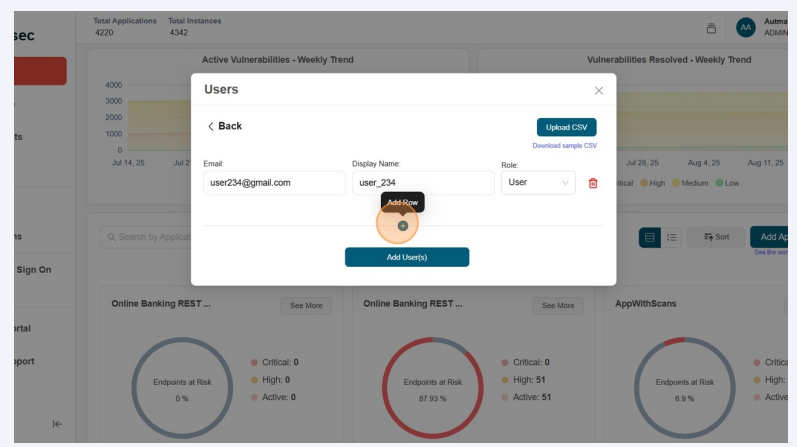Collapse the sidebar with arrow icon
797x447 pixels.
[57, 424]
